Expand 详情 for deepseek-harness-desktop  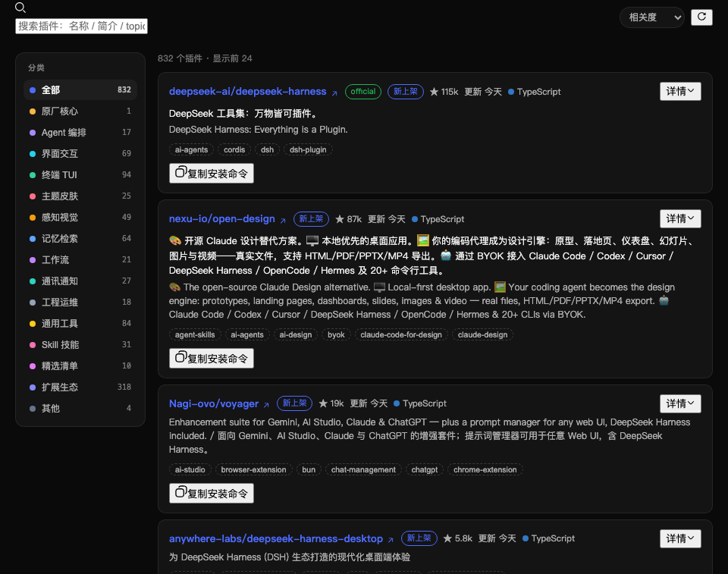[x=680, y=538]
